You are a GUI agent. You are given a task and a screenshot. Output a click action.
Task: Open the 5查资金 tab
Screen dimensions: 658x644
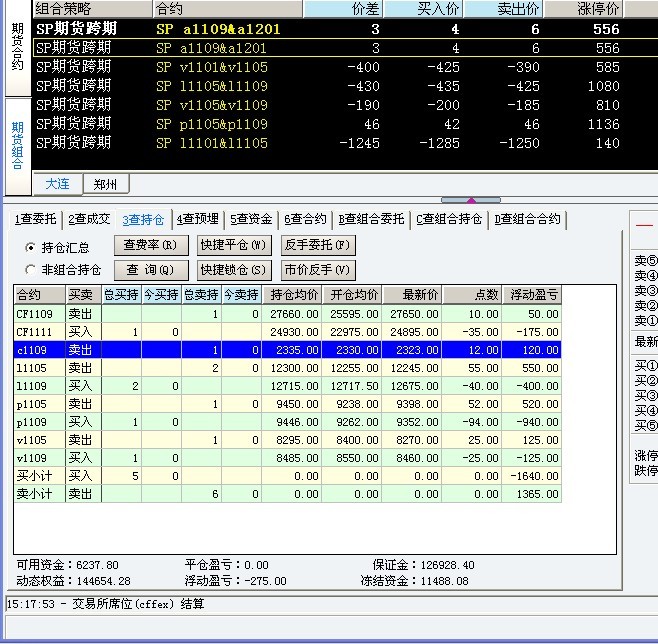click(251, 219)
